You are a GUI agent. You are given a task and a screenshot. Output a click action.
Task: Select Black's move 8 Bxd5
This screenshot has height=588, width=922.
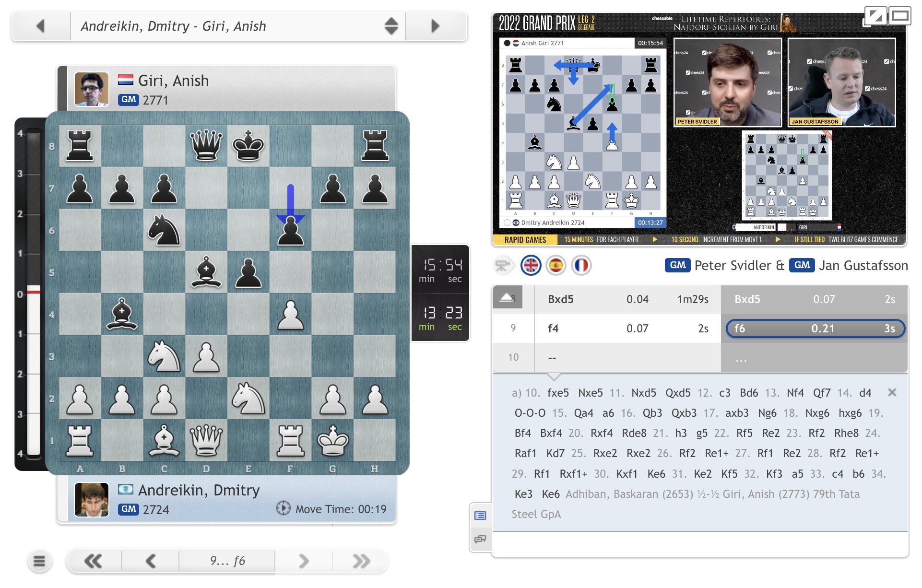[x=747, y=299]
